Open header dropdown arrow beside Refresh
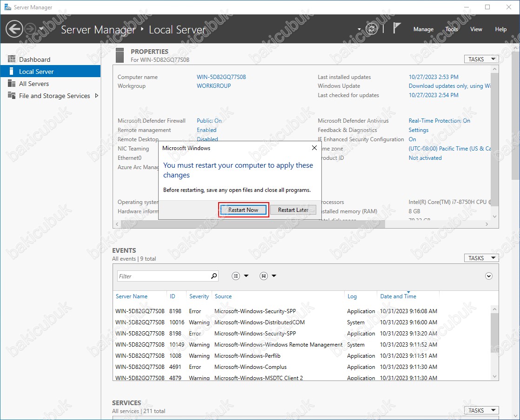The height and width of the screenshot is (420, 520). (x=359, y=29)
